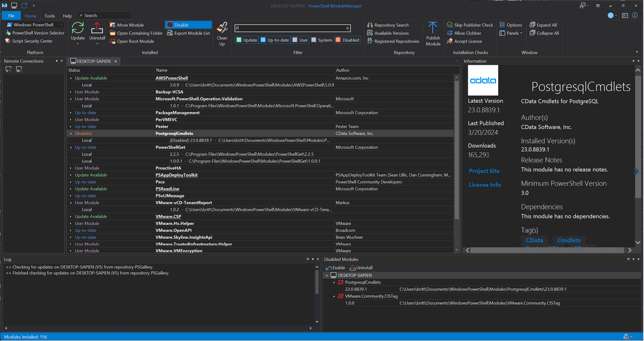The image size is (644, 341).
Task: Click the refresh icon in title bar
Action: 24,6
